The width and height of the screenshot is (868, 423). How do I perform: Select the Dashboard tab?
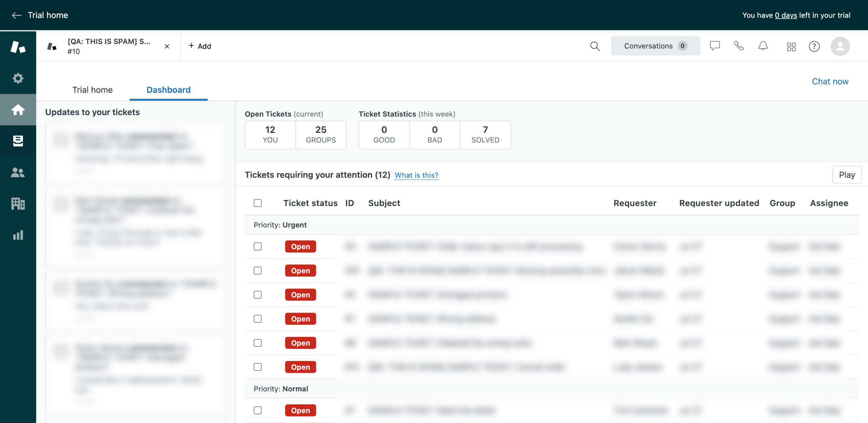168,90
